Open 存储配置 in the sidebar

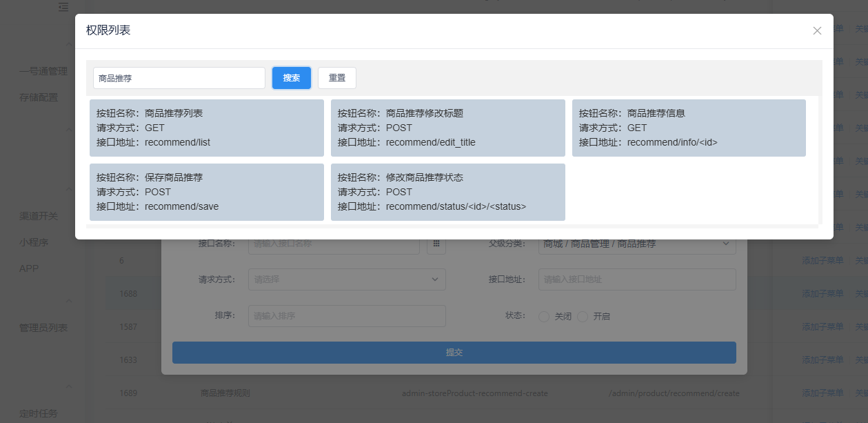tap(39, 97)
